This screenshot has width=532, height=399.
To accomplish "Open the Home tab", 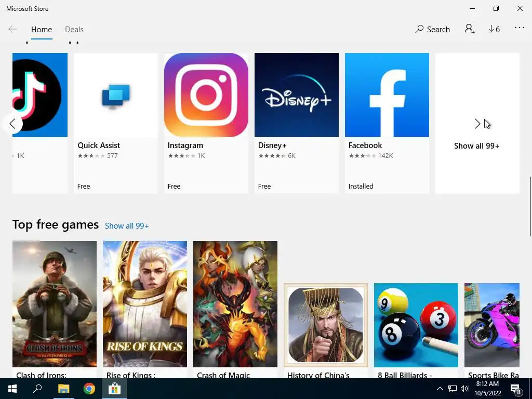I will click(42, 30).
